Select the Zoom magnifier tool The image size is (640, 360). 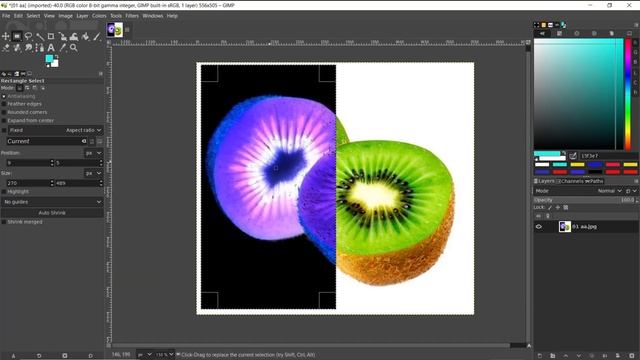click(x=74, y=48)
